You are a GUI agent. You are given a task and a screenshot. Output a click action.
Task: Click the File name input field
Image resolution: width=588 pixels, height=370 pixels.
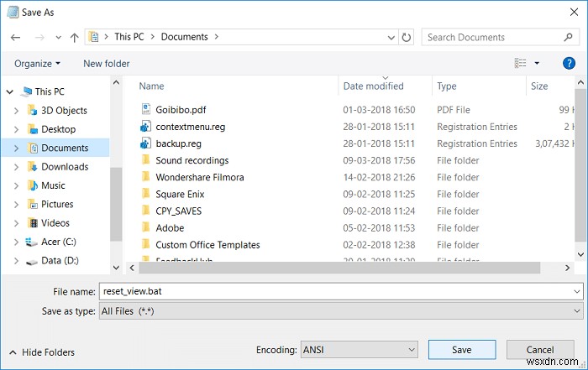click(x=336, y=291)
